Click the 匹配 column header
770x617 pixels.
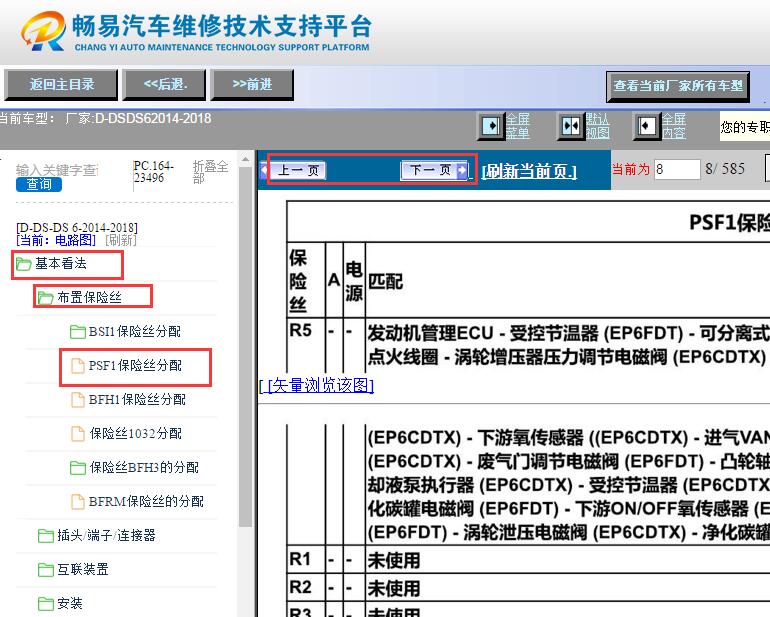[x=385, y=281]
